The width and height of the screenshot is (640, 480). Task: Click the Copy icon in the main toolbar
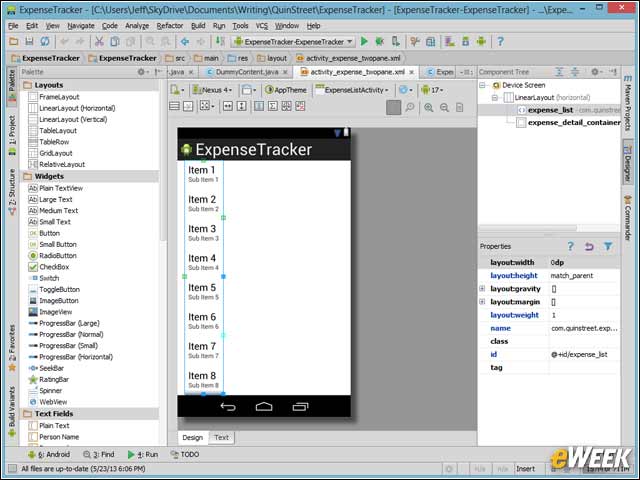115,42
